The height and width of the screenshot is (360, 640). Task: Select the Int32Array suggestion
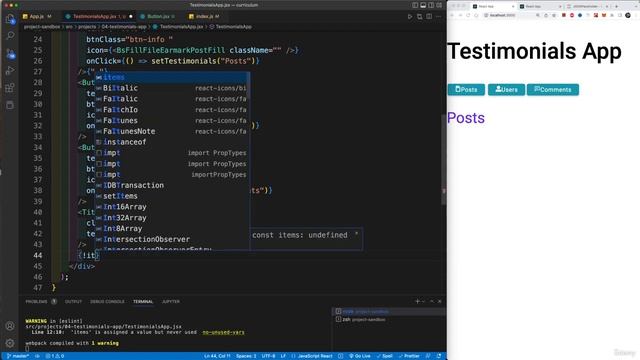point(172,218)
